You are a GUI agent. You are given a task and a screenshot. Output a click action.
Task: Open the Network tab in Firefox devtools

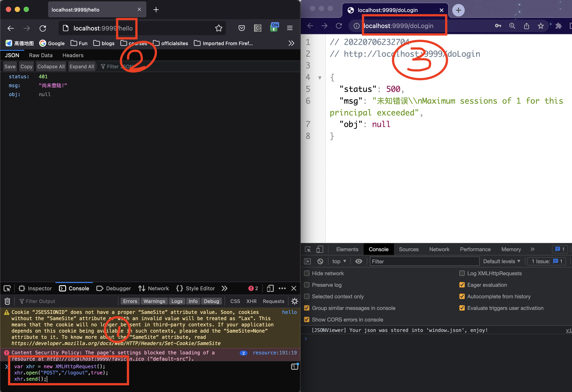154,288
